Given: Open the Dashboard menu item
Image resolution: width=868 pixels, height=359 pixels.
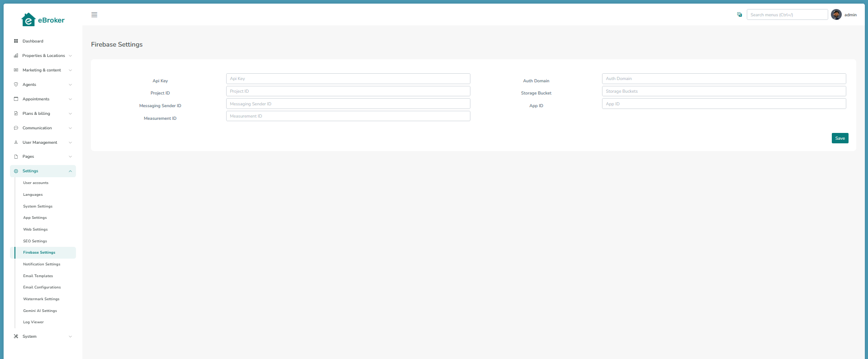Looking at the screenshot, I should pyautogui.click(x=43, y=41).
